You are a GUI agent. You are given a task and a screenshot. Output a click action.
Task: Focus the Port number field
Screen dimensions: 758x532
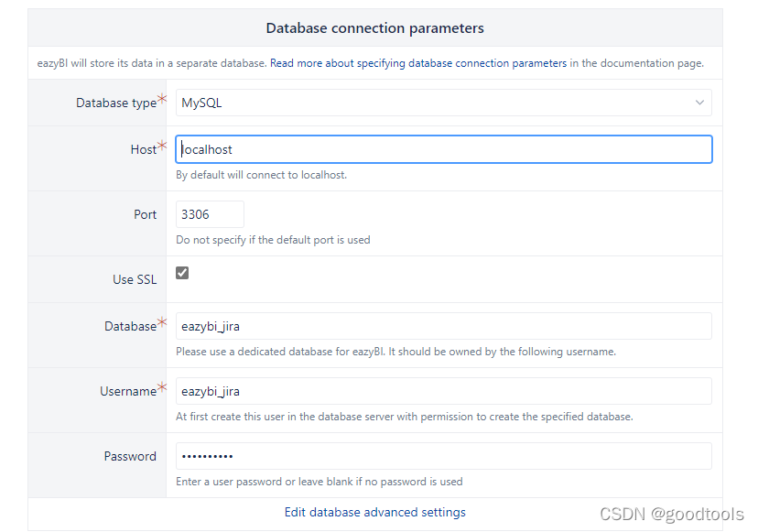point(210,214)
